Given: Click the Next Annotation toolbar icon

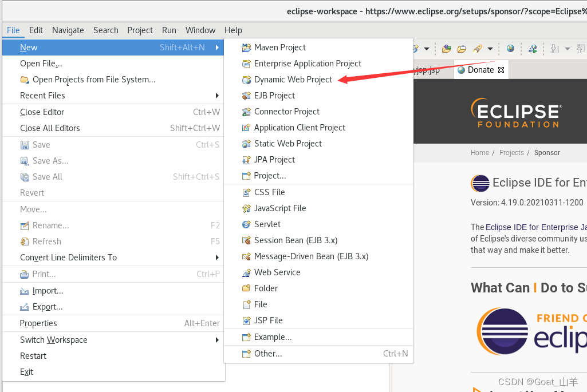Looking at the screenshot, I should [x=555, y=49].
